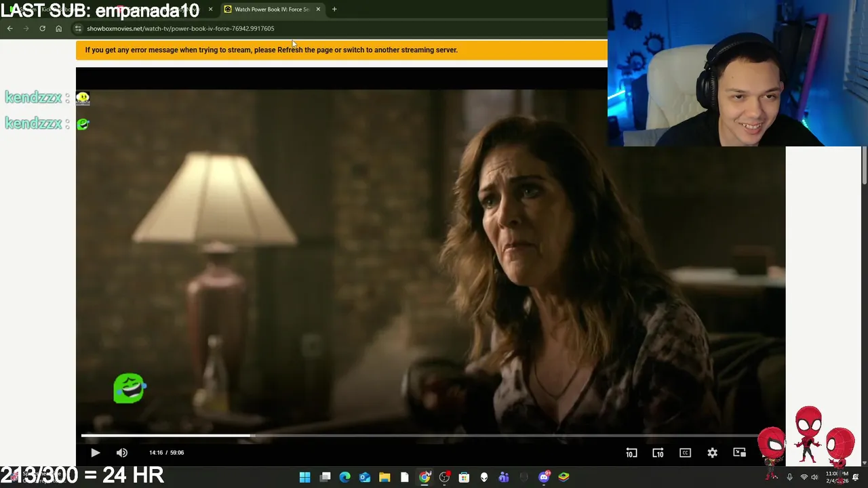The height and width of the screenshot is (488, 868).
Task: Focus the showboxmovies.net address bar
Action: (x=339, y=28)
